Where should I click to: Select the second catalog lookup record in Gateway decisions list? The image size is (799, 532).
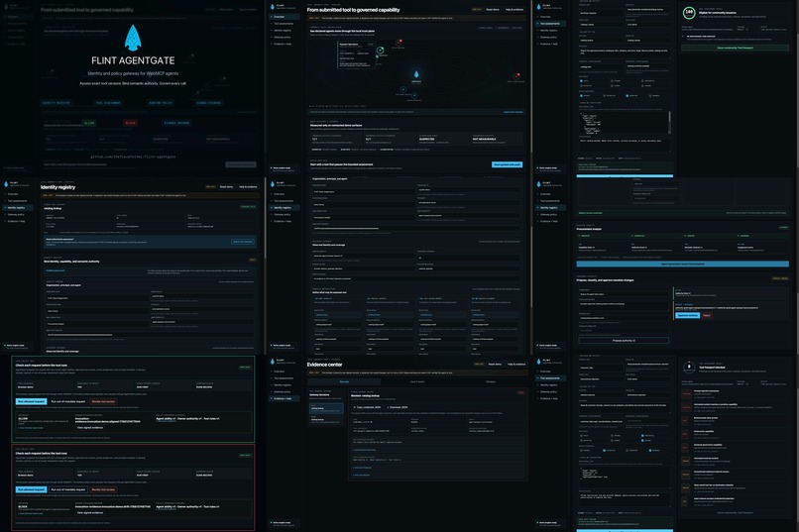click(325, 419)
